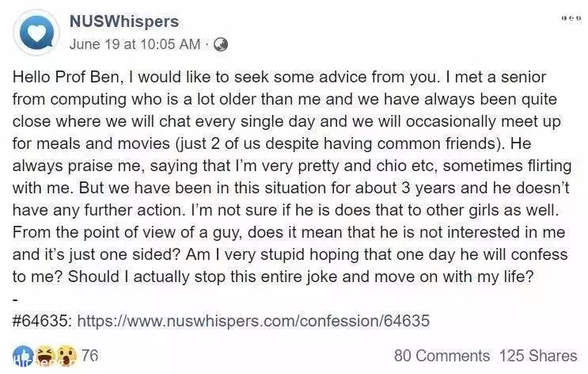Screen dimensions: 588x374
Task: Open the 80 Comments link
Action: click(442, 356)
